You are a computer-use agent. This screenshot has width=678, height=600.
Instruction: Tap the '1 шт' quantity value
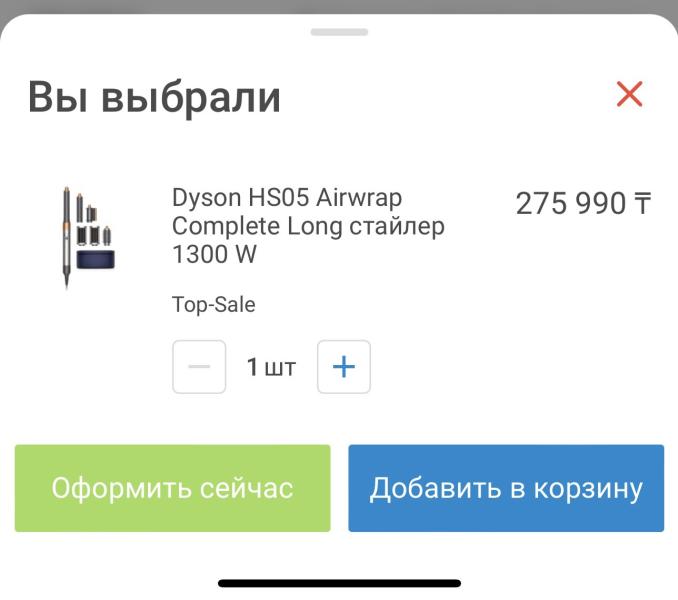pyautogui.click(x=271, y=367)
